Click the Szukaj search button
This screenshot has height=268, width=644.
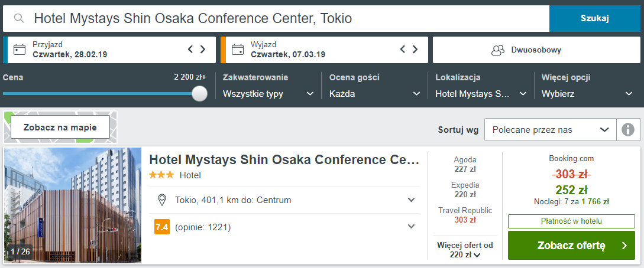coord(595,18)
